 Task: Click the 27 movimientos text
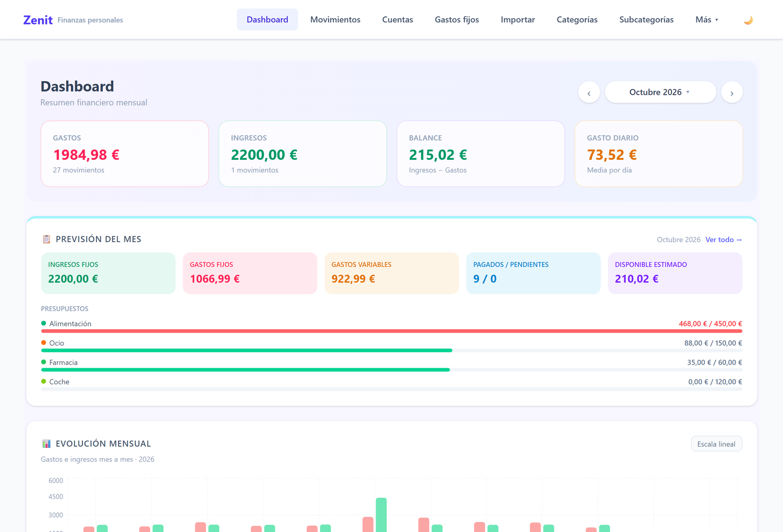78,170
